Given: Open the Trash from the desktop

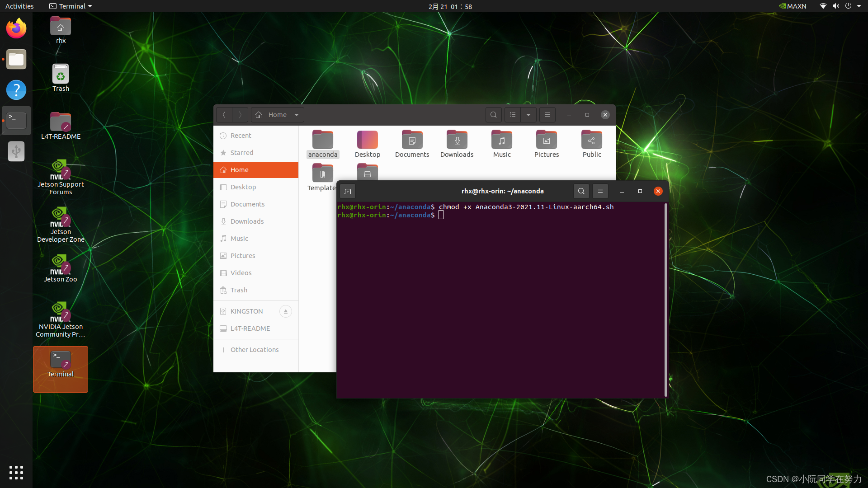Looking at the screenshot, I should (x=60, y=77).
